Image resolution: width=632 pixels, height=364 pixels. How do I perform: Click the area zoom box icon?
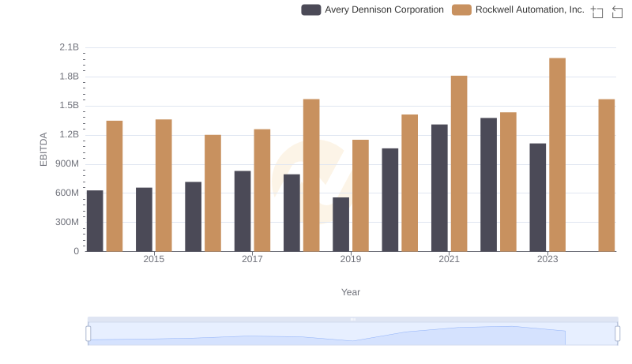coord(597,12)
